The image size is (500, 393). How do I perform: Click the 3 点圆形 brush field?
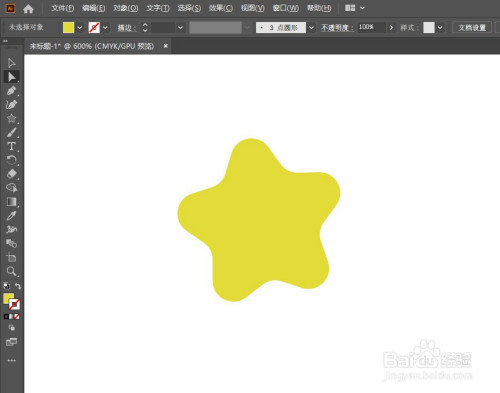pyautogui.click(x=281, y=28)
